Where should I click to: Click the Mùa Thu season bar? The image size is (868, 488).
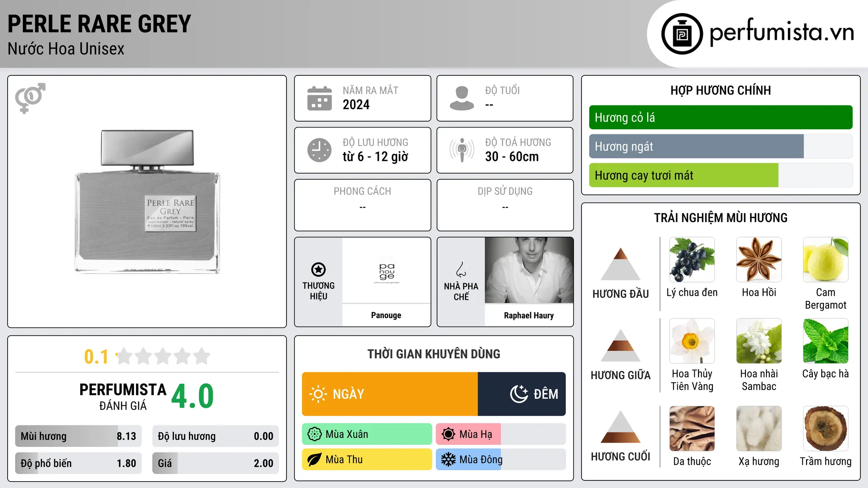point(367,460)
